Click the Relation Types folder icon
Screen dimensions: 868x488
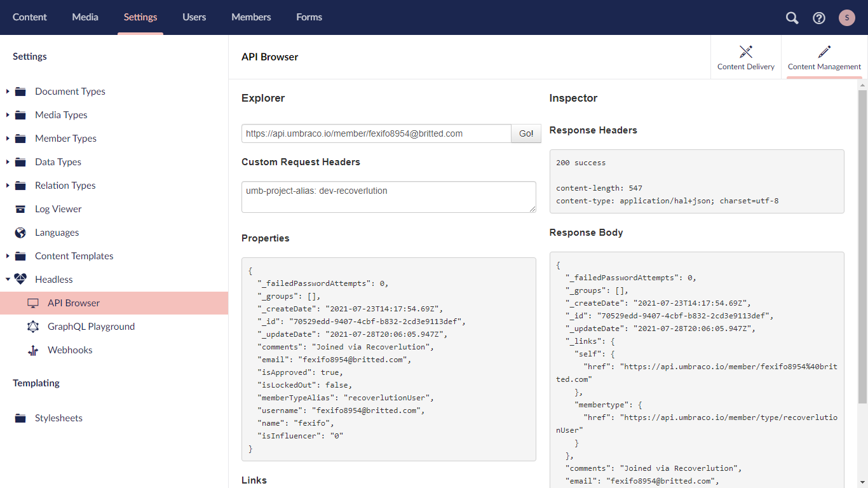tap(20, 186)
